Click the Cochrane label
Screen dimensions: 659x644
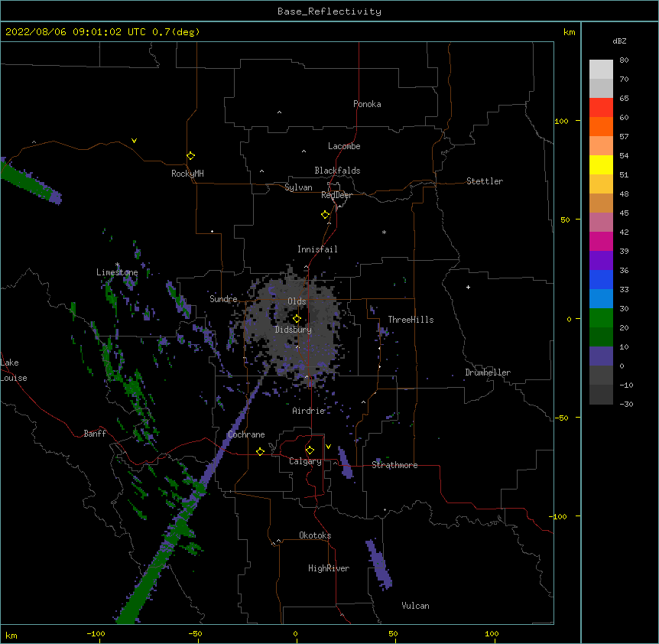point(246,434)
